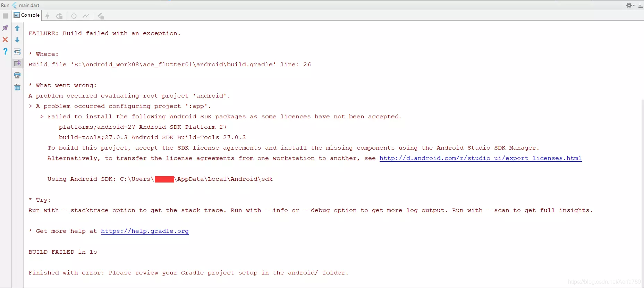Click the 'Run with --stacktrace option' line

(x=311, y=210)
